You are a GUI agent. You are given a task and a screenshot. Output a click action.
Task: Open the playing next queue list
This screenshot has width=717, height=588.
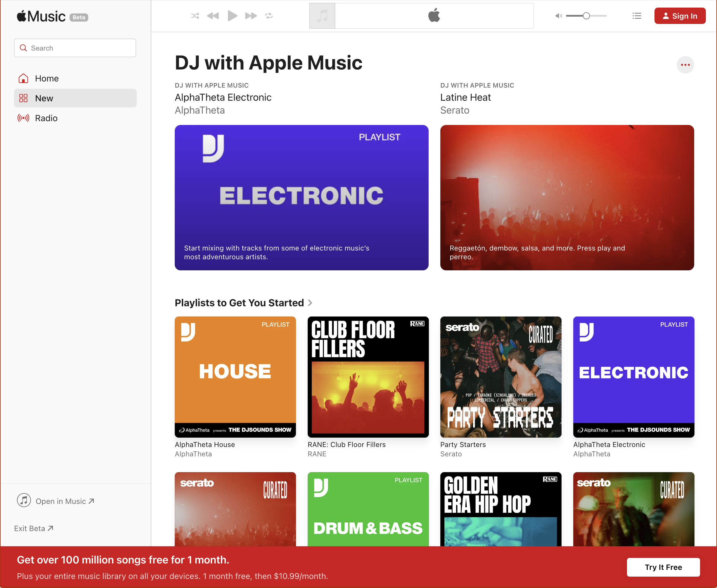637,15
